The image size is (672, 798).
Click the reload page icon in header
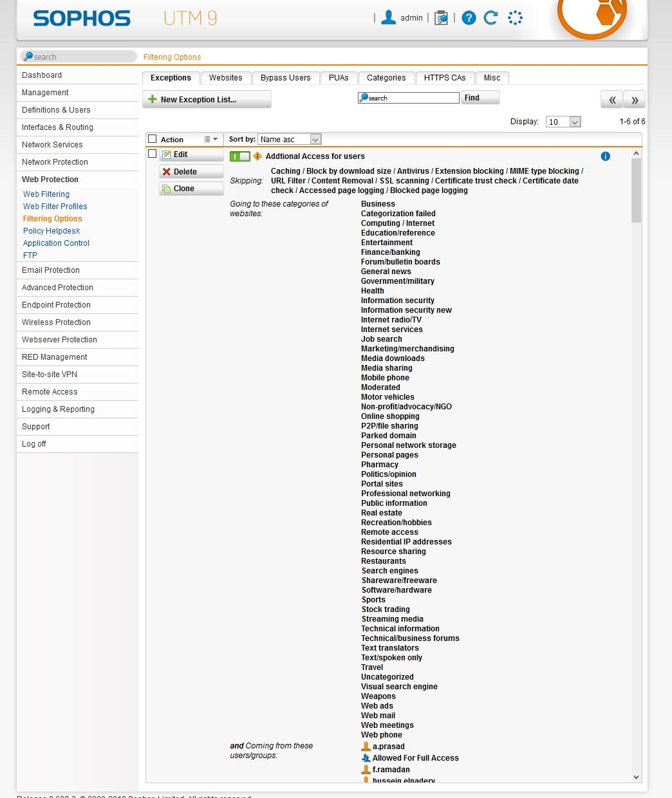click(x=490, y=18)
